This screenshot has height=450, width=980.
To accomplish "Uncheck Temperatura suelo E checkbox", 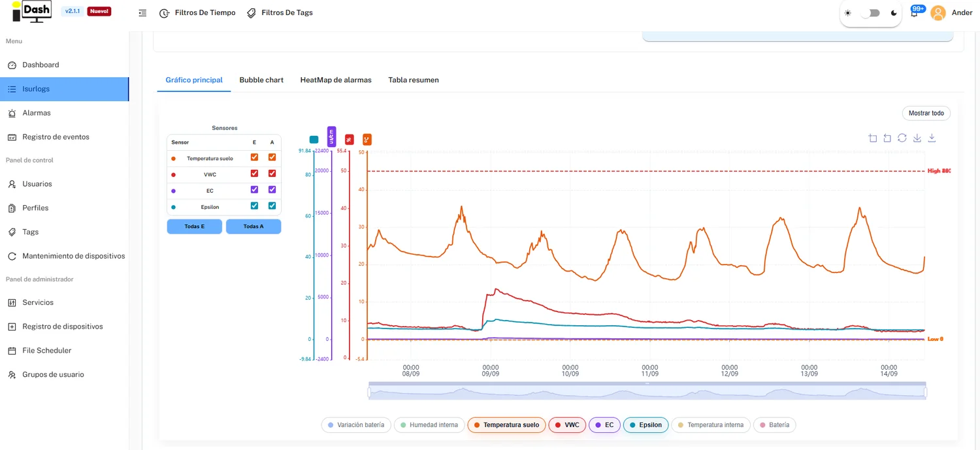I will (x=254, y=157).
